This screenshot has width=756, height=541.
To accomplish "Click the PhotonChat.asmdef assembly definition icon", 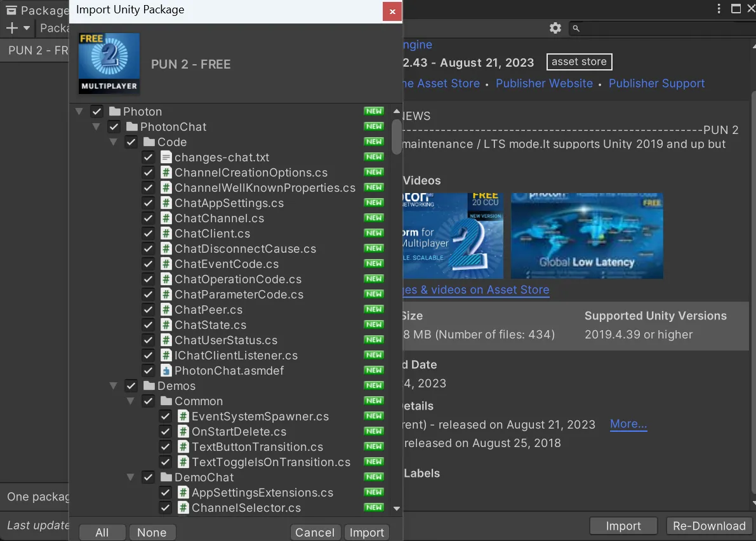I will pyautogui.click(x=166, y=370).
